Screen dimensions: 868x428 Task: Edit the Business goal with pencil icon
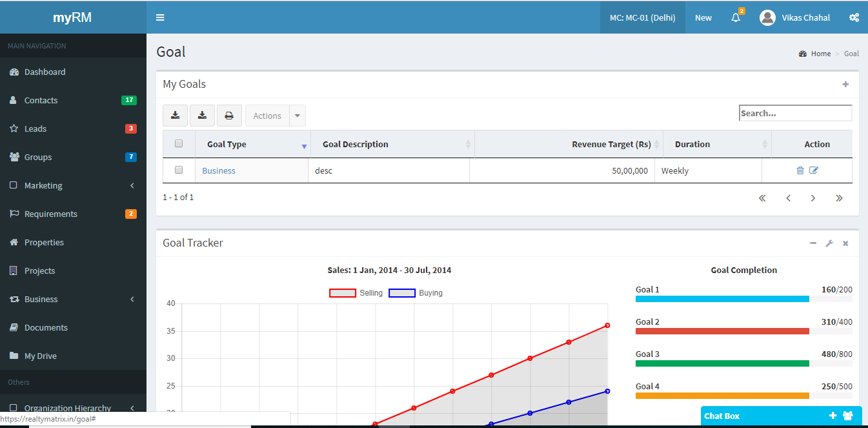[x=814, y=170]
